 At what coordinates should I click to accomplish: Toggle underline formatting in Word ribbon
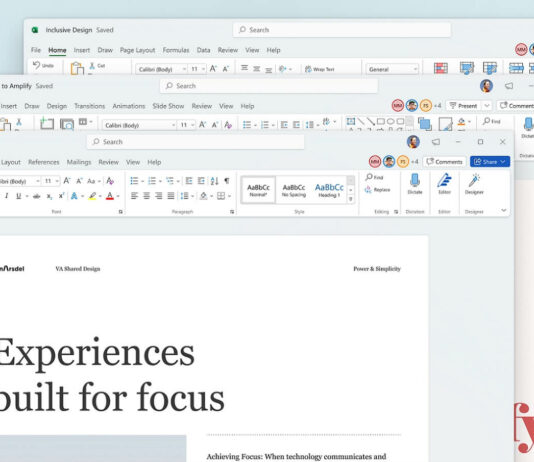coord(18,196)
